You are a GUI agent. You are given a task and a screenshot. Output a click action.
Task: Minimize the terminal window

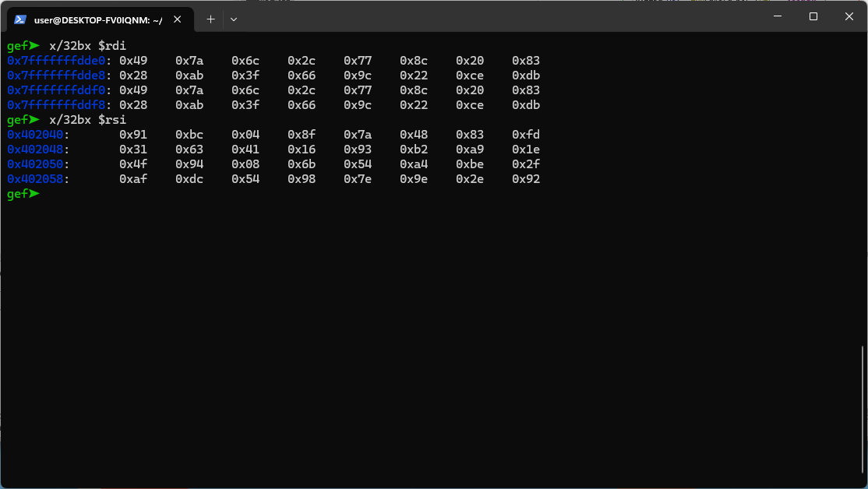coord(777,16)
